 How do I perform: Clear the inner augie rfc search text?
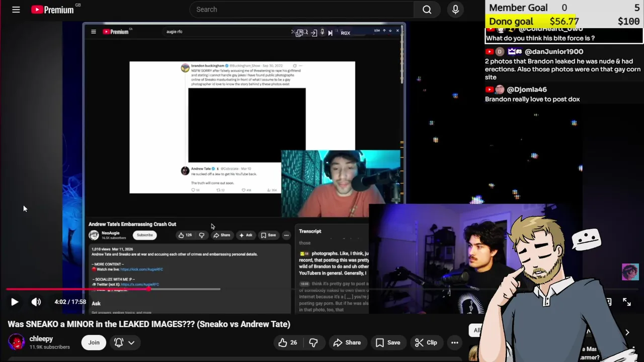tap(293, 32)
